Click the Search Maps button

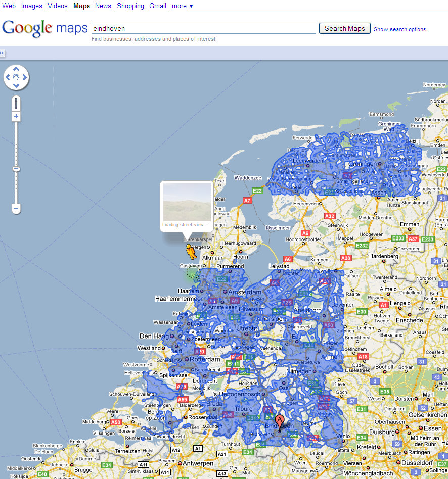345,28
